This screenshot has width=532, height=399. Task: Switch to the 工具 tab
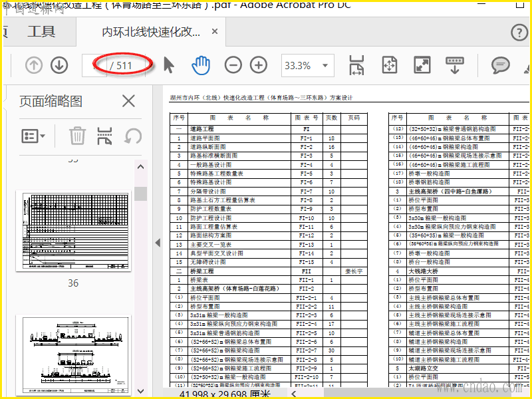pos(41,31)
